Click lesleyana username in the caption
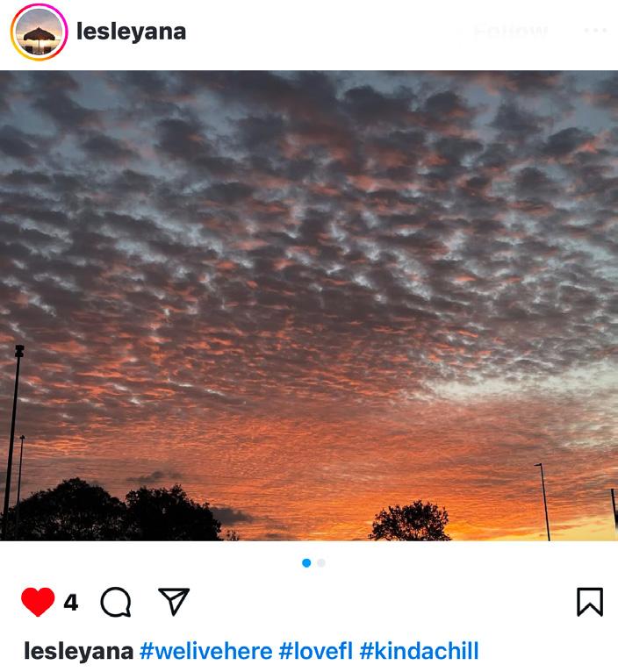The height and width of the screenshot is (672, 618). [79, 651]
